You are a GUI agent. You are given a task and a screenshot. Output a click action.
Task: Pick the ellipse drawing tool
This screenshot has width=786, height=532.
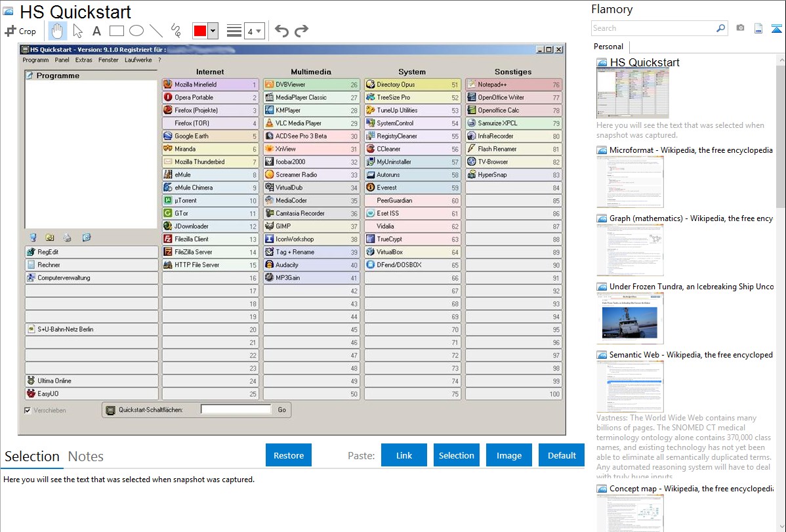click(x=136, y=31)
